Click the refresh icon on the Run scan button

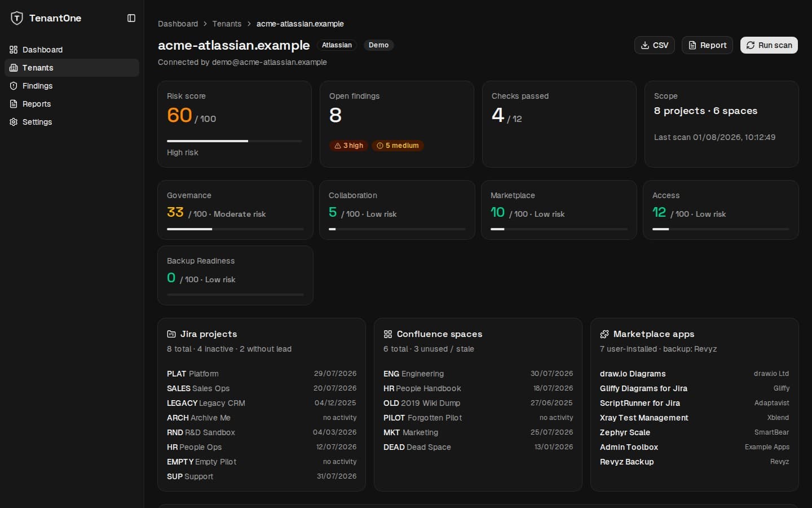[x=751, y=45]
